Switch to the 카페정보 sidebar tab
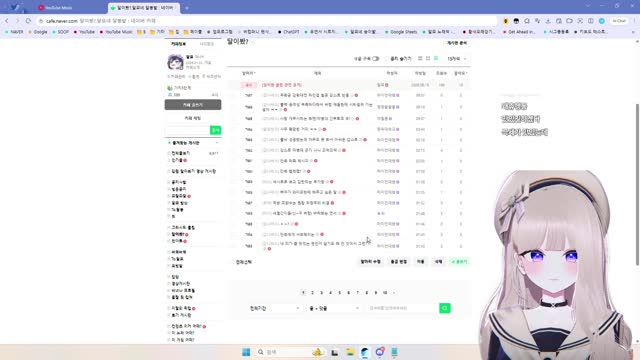The height and width of the screenshot is (360, 640). point(178,44)
